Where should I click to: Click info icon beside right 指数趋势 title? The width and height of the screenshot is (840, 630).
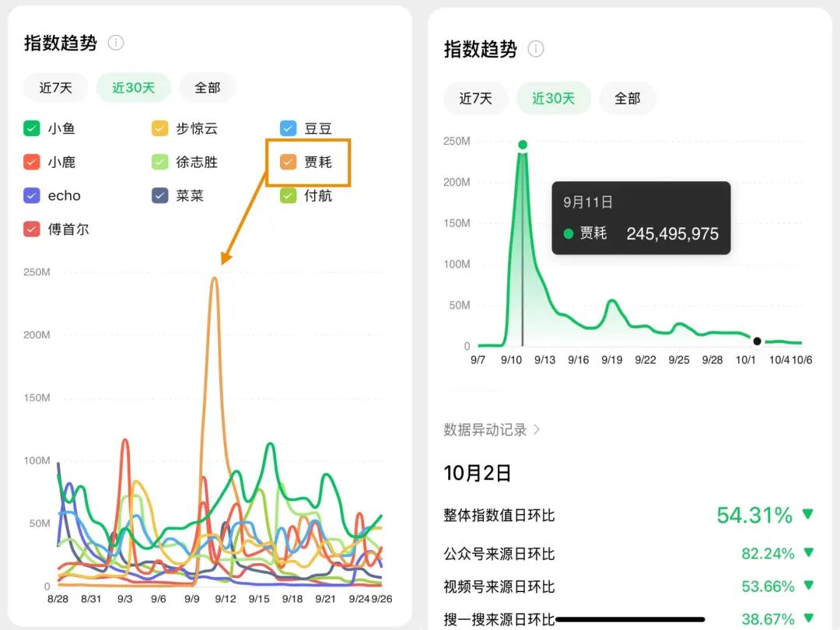(x=536, y=49)
